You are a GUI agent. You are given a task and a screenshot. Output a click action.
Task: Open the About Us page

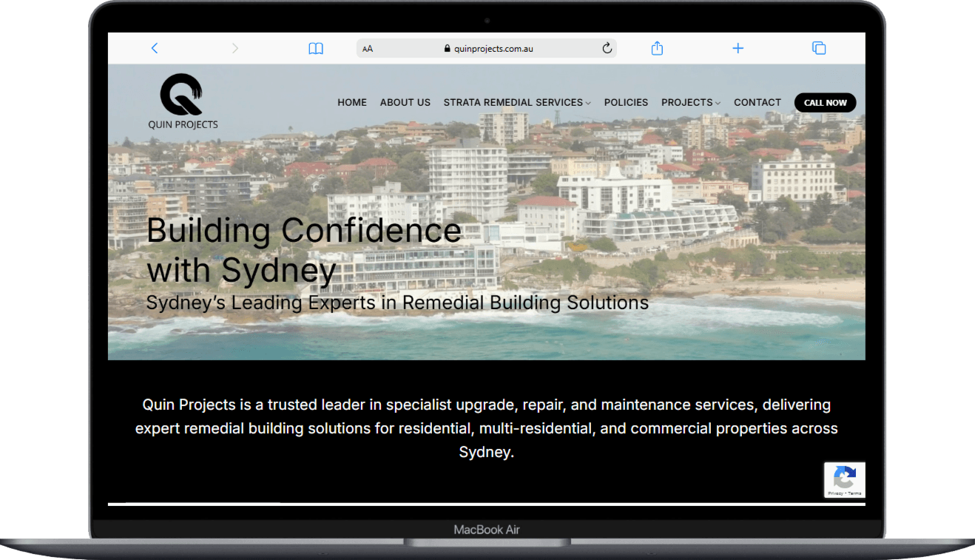(405, 103)
